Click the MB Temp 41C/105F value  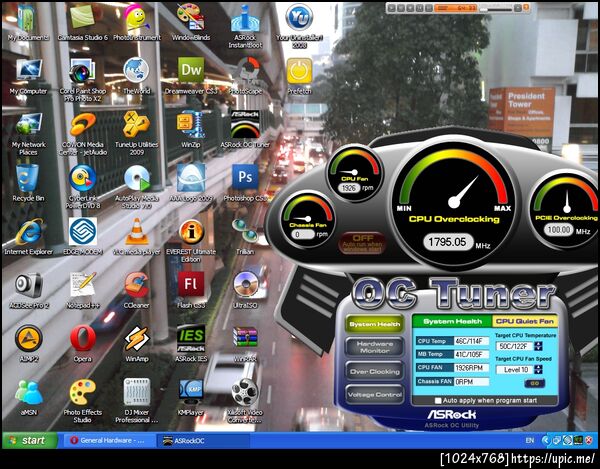pyautogui.click(x=471, y=354)
